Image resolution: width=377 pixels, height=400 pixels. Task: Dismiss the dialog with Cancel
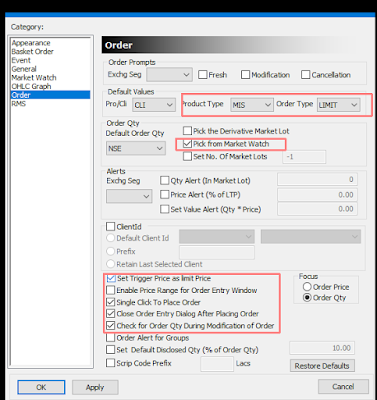[x=343, y=387]
